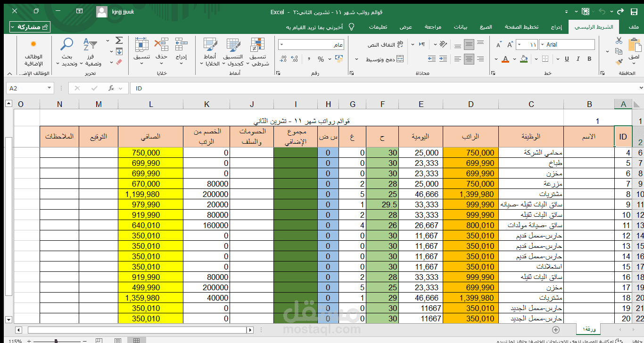Click the insert function fx icon
This screenshot has width=644, height=343.
(x=111, y=88)
